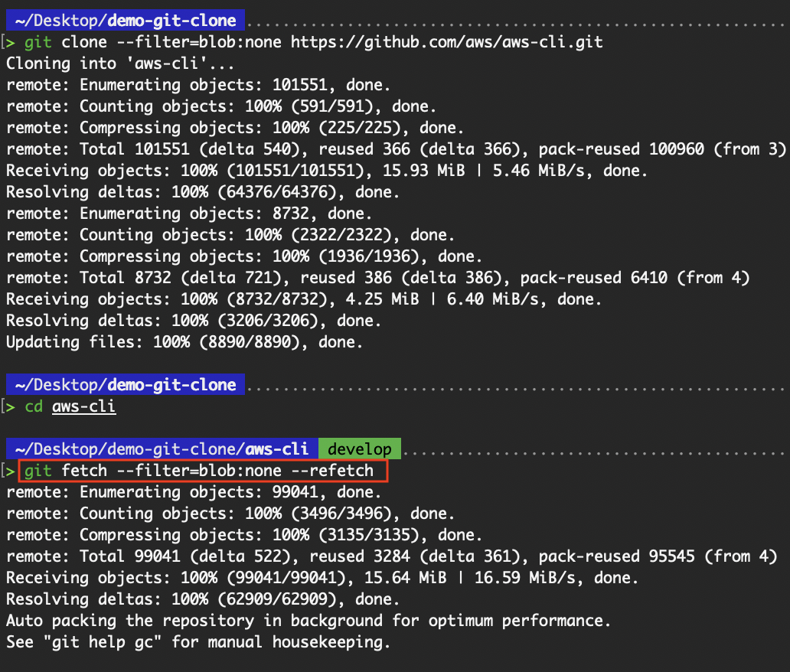Click the '15.64 MiB | 16.59 MiB/s' transfer value

[469, 577]
